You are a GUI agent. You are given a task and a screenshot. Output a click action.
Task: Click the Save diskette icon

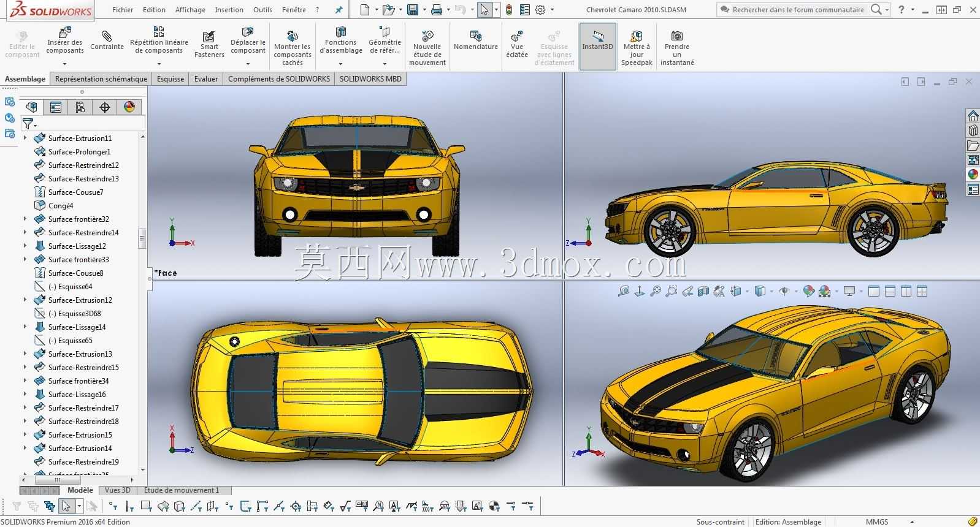pos(413,10)
